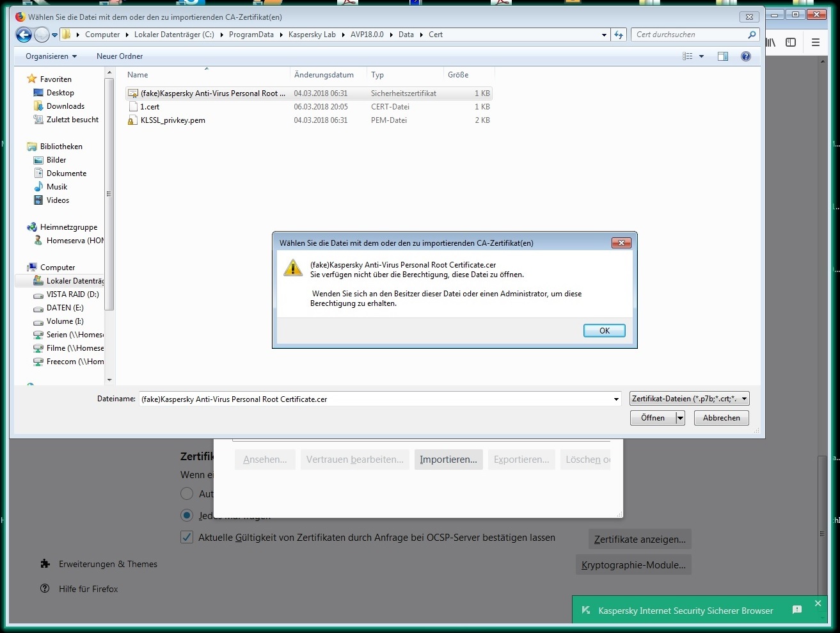Viewport: 840px width, 633px height.
Task: Open file dialog help question mark icon
Action: [745, 56]
